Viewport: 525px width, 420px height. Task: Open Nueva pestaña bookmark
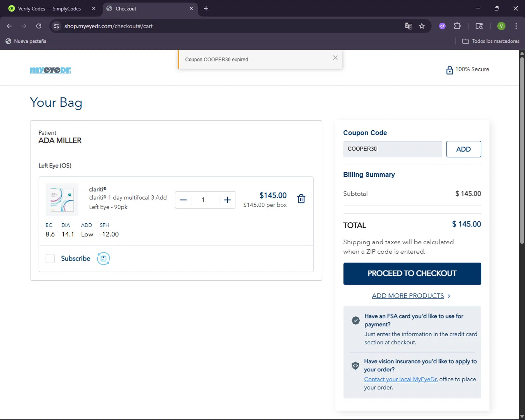pyautogui.click(x=26, y=41)
